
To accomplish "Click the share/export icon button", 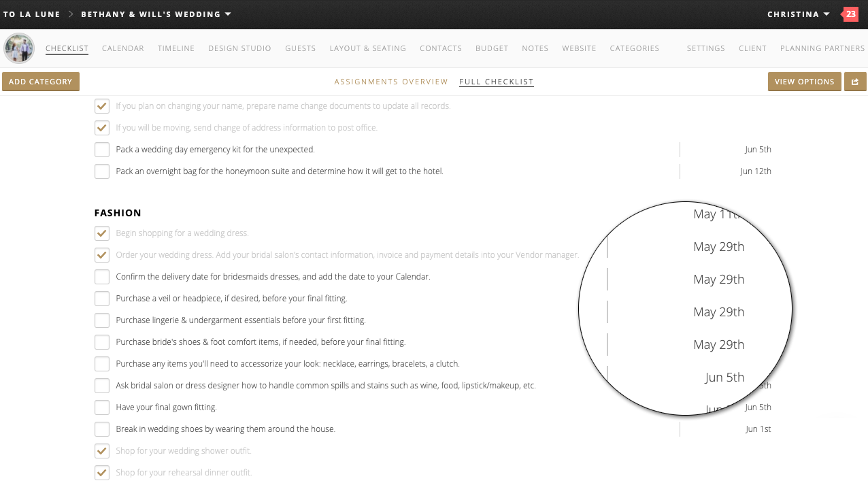I will tap(855, 82).
